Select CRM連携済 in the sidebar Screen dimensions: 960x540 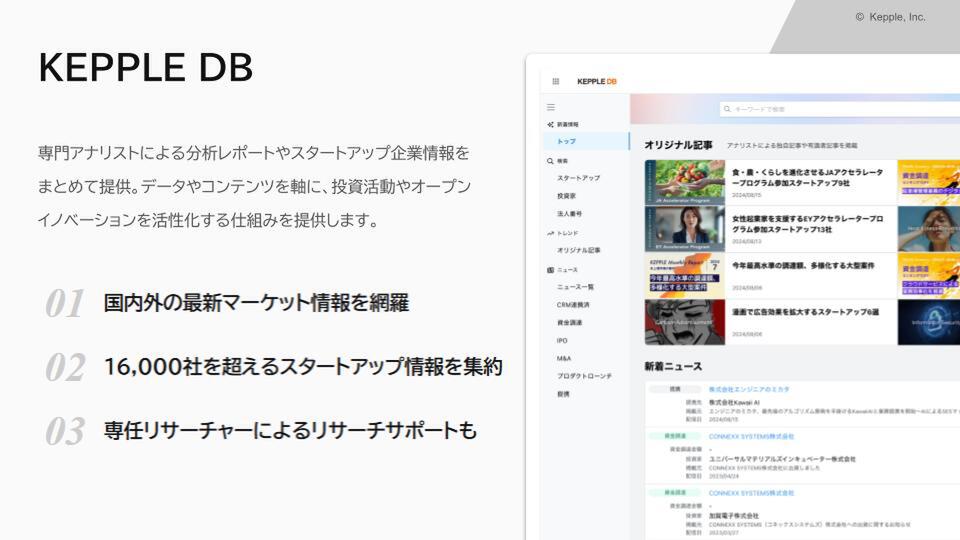pos(573,304)
